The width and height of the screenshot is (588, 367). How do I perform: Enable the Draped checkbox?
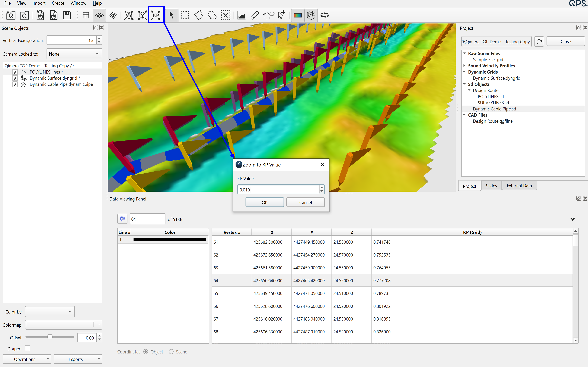pos(28,348)
